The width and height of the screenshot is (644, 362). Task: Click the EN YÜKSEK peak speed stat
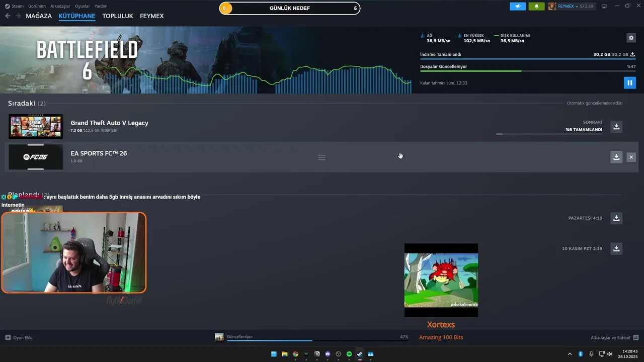point(473,38)
